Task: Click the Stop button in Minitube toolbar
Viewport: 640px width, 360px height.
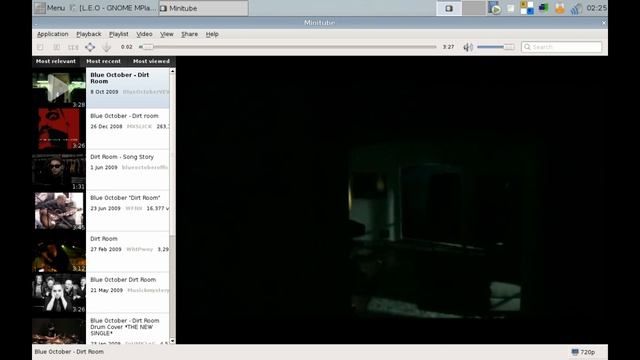Action: point(40,47)
